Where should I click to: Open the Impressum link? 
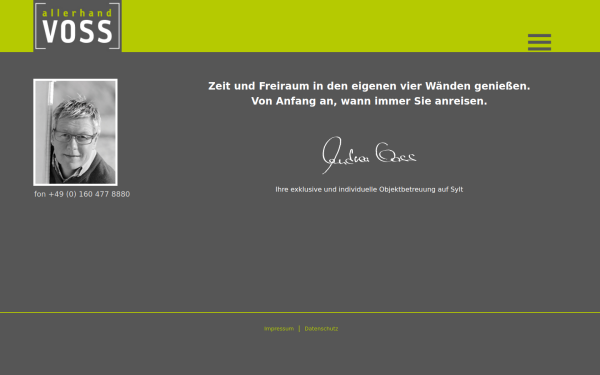[x=279, y=329]
